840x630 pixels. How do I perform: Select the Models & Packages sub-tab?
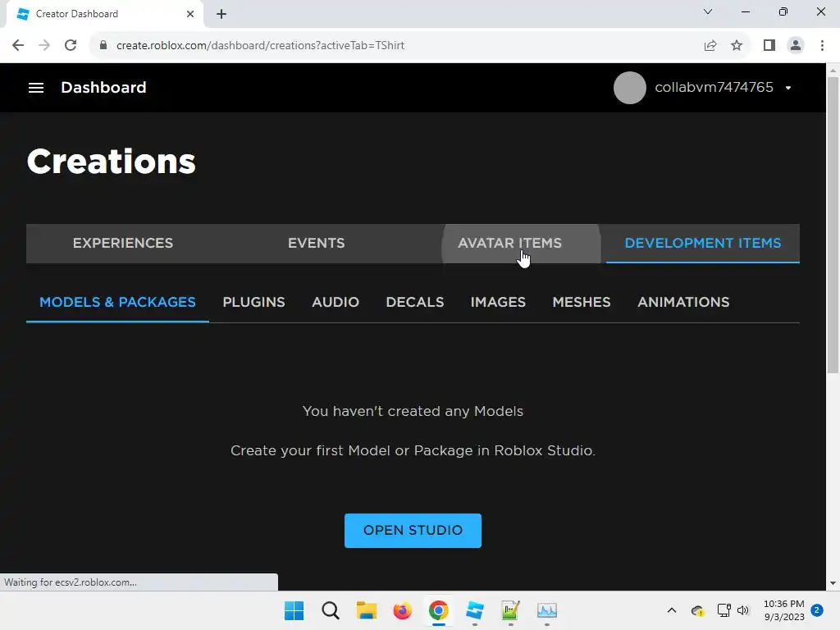click(x=117, y=302)
